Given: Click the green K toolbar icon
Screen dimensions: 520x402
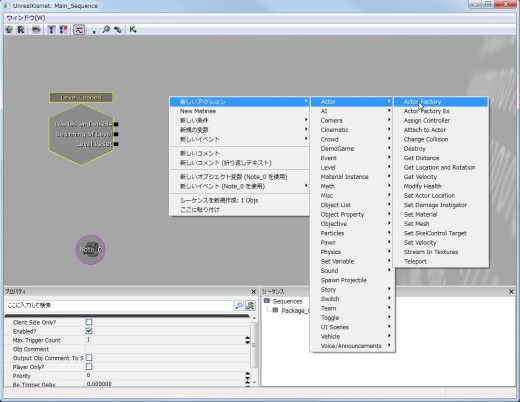Looking at the screenshot, I should [x=133, y=30].
